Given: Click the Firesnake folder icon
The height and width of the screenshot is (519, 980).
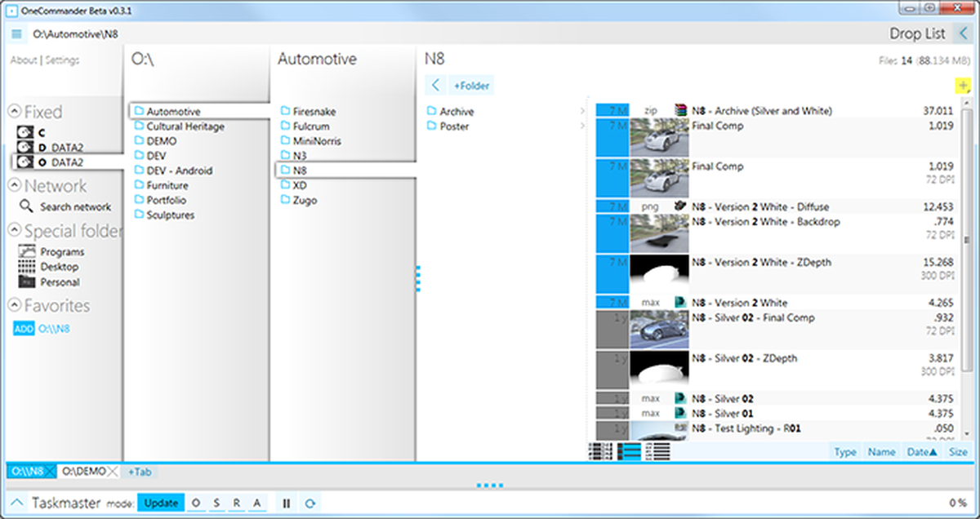Looking at the screenshot, I should pos(285,111).
